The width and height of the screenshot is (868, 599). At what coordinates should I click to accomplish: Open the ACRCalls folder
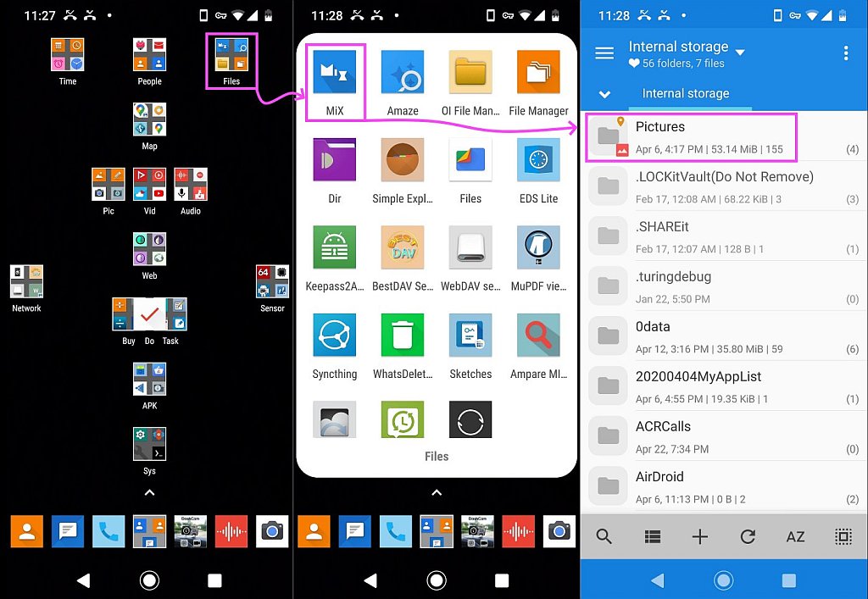(x=724, y=436)
